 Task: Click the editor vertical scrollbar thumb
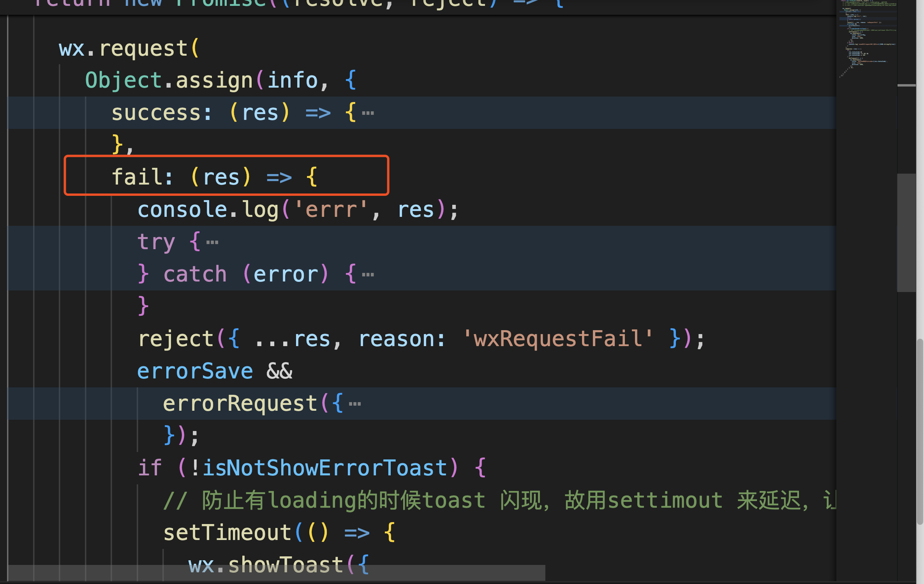[x=906, y=232]
